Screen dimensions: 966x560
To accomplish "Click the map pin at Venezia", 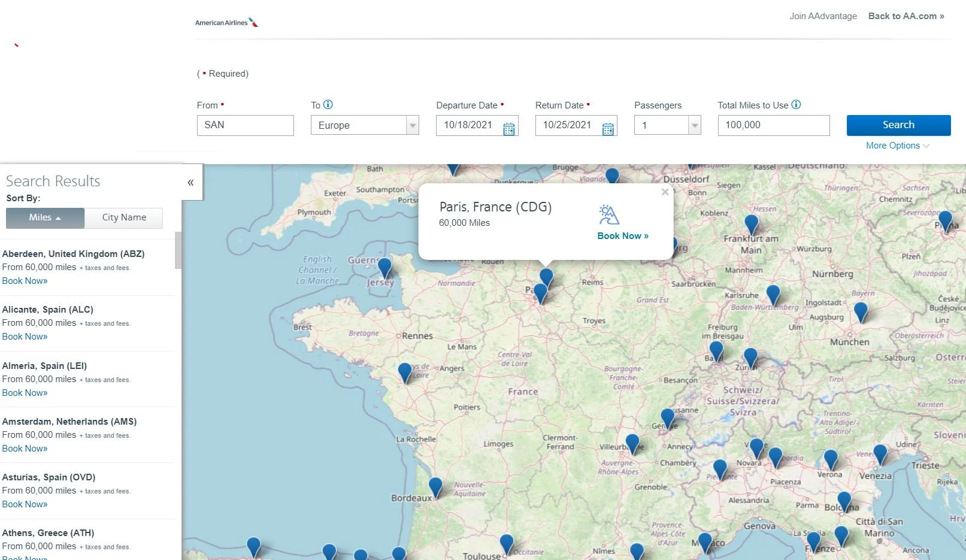I will tap(880, 455).
